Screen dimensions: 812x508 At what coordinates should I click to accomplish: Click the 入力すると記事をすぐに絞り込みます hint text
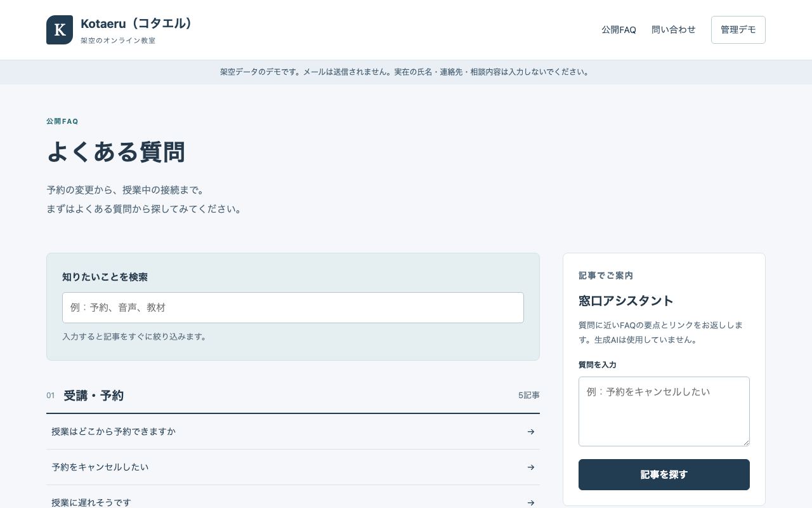136,337
